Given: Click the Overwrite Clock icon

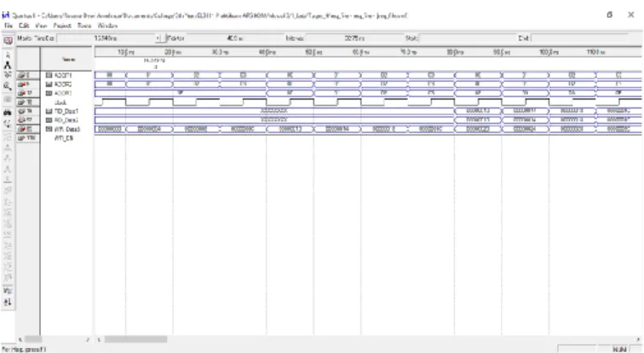Looking at the screenshot, I should point(8,256).
